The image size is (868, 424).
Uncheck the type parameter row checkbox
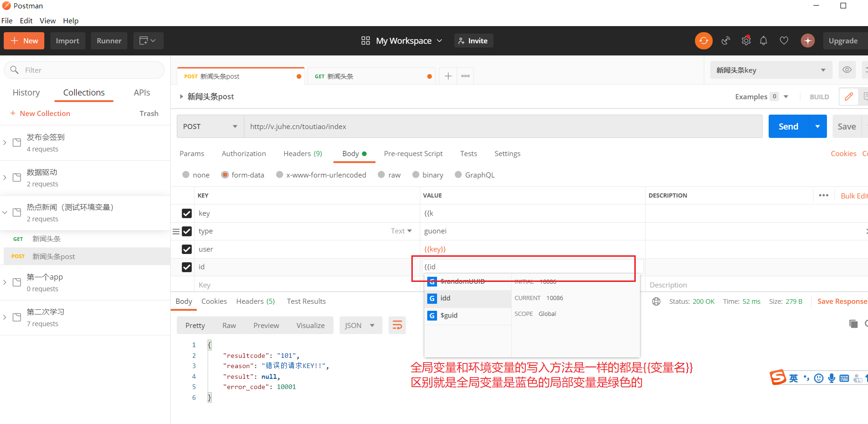(x=187, y=231)
